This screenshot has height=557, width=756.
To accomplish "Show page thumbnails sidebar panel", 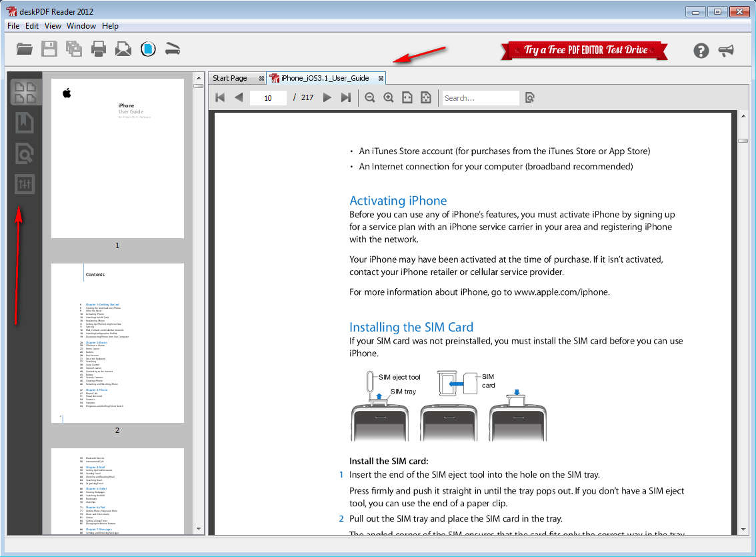I will [x=25, y=92].
